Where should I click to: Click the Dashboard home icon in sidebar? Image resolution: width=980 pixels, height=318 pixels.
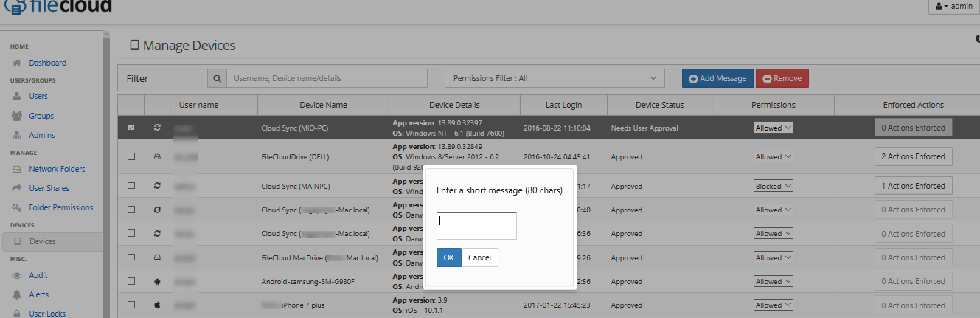tap(16, 63)
